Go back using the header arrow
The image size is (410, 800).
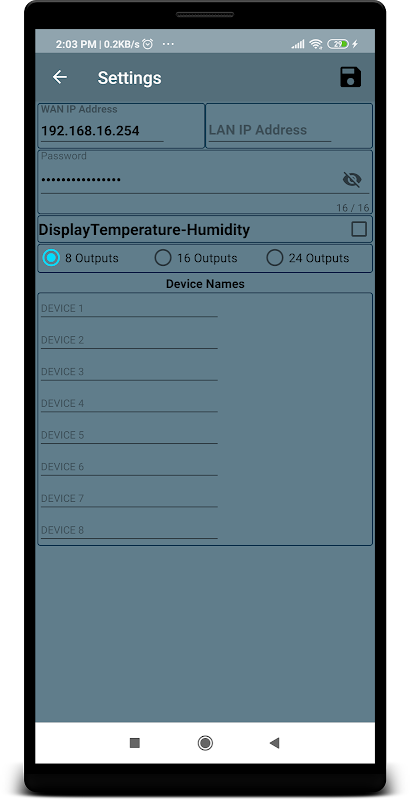pos(60,77)
